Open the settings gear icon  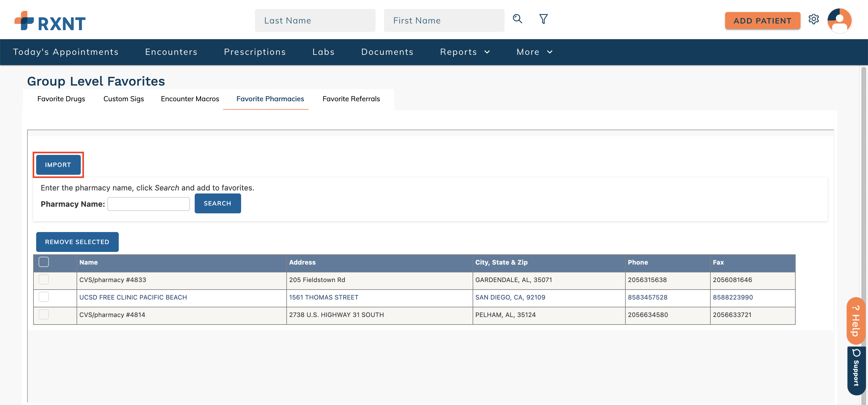(x=813, y=19)
